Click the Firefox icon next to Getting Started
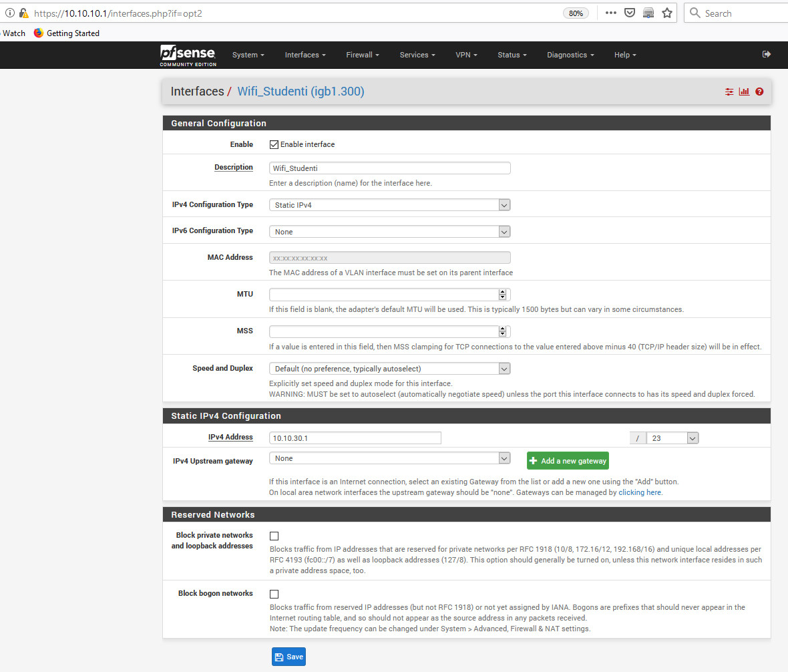 38,33
